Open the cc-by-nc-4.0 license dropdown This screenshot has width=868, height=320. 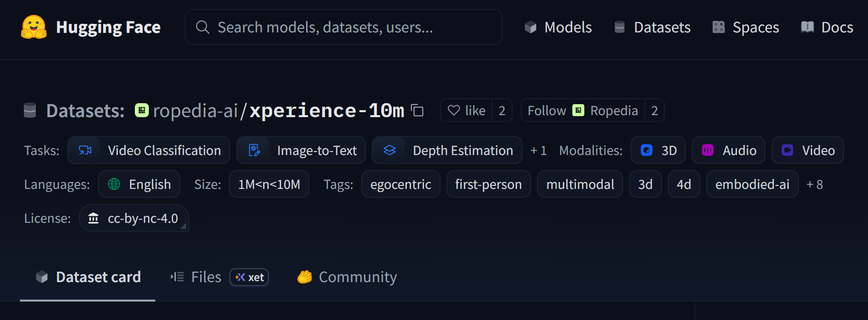pyautogui.click(x=134, y=218)
